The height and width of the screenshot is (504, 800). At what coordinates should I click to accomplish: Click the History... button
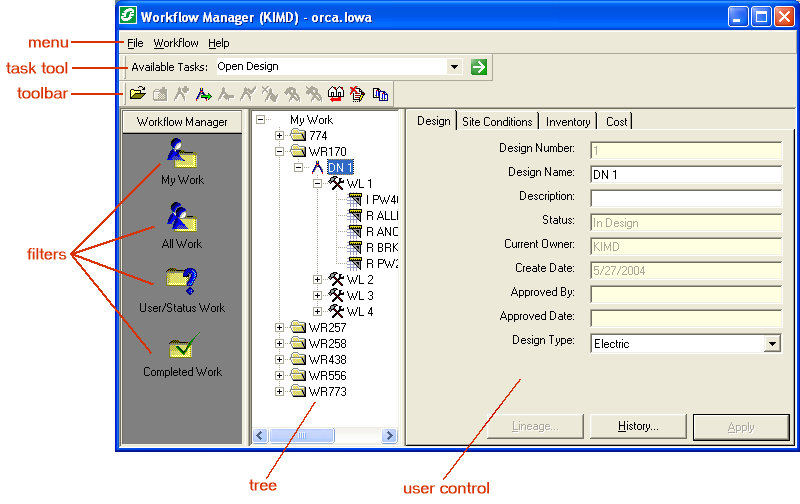[x=638, y=427]
